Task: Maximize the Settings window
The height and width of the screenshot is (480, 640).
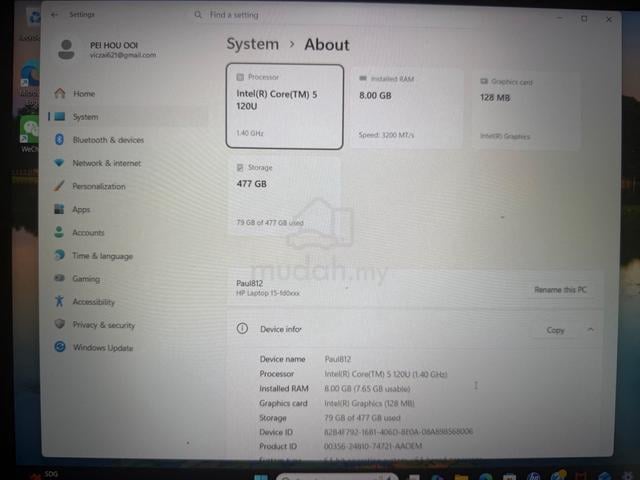Action: [x=584, y=19]
